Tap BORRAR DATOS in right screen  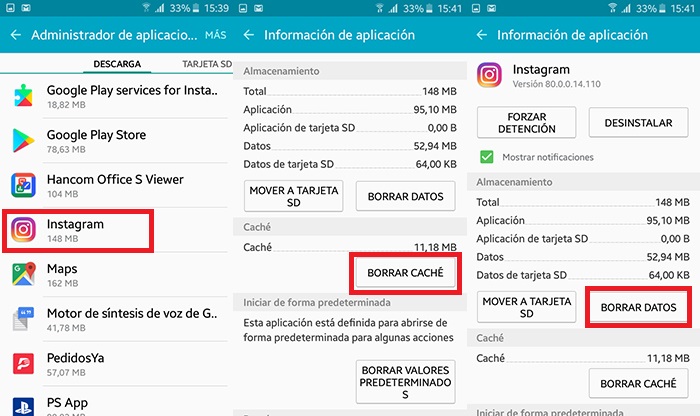click(638, 307)
